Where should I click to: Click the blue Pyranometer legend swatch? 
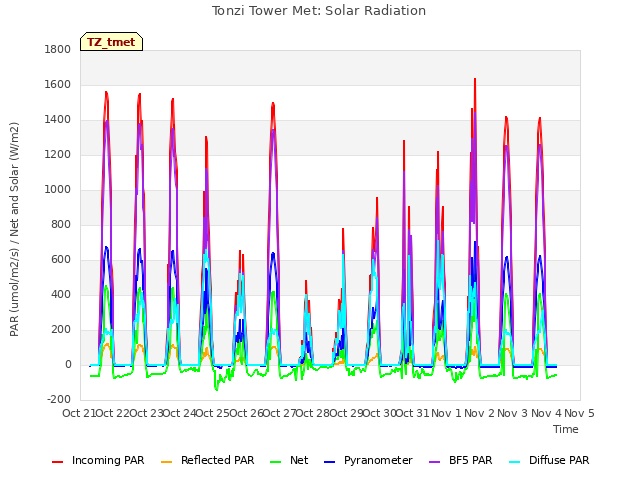pyautogui.click(x=329, y=462)
